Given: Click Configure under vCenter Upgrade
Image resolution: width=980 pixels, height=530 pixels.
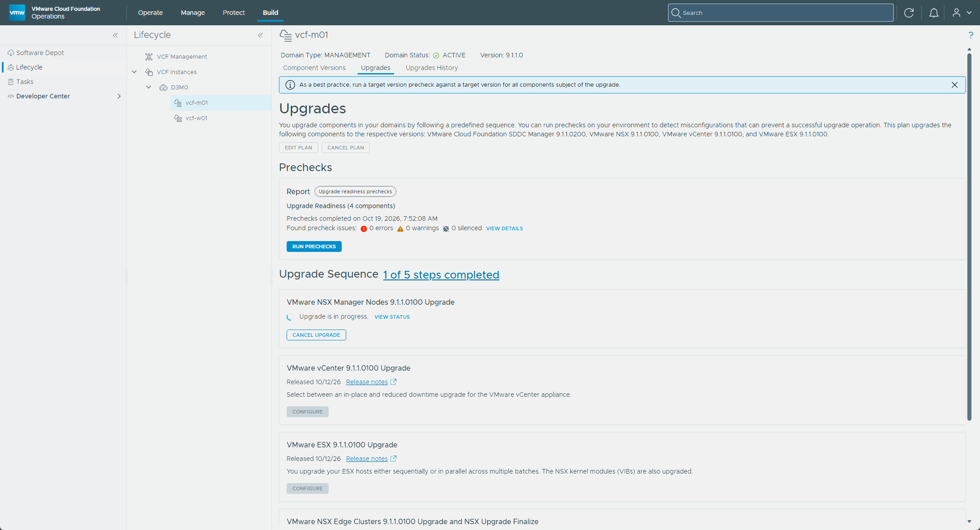Looking at the screenshot, I should (x=307, y=412).
